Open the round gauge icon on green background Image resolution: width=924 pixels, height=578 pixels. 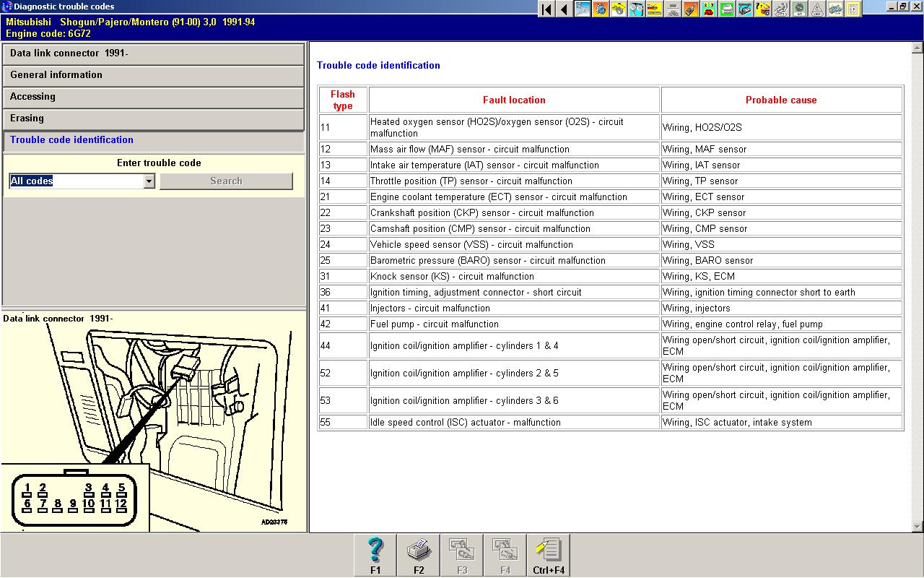click(x=799, y=9)
